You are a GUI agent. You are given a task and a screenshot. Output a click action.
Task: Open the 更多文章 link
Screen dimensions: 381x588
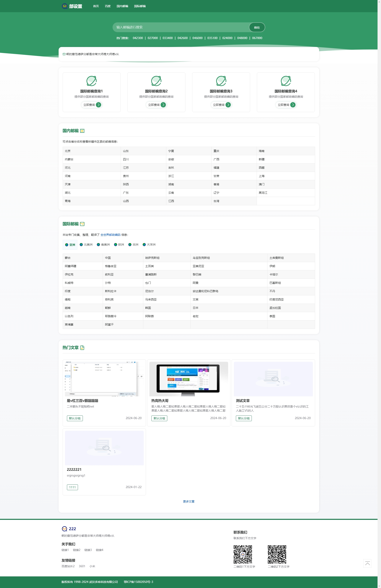point(188,502)
